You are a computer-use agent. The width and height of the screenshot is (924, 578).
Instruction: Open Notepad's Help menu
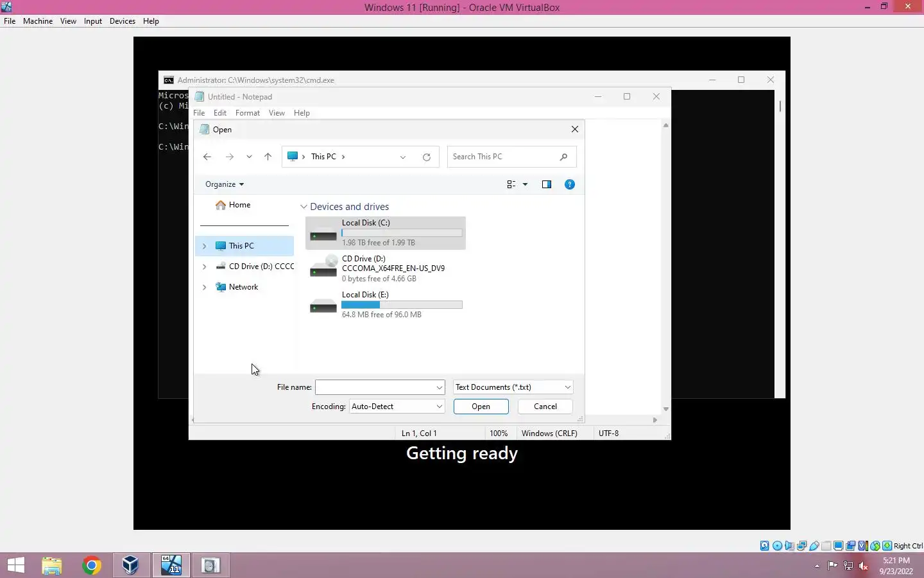(x=302, y=113)
